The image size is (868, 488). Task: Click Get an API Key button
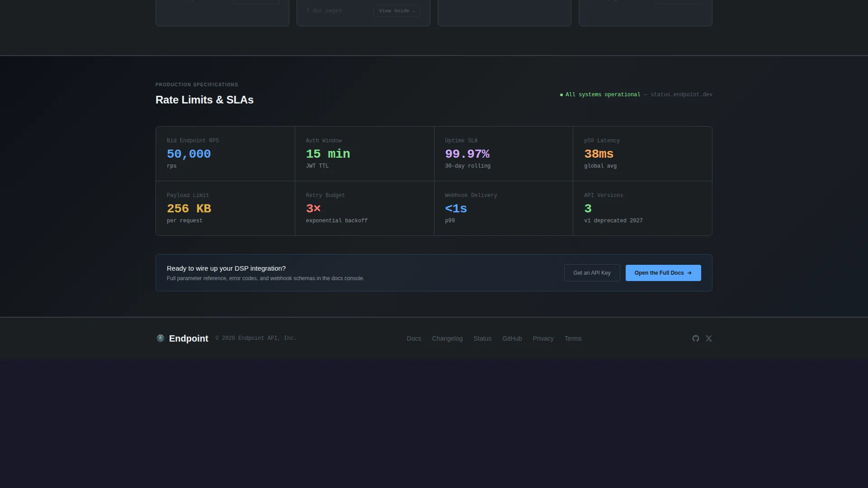coord(592,273)
